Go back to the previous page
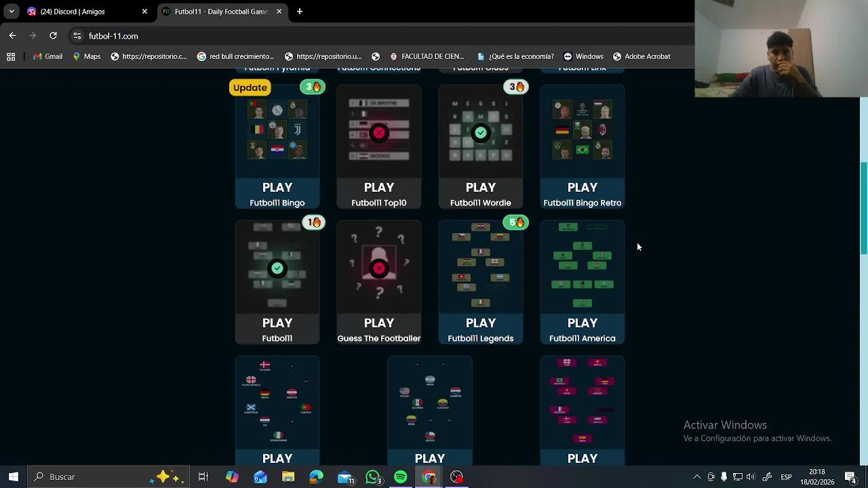Viewport: 868px width, 488px height. (12, 36)
